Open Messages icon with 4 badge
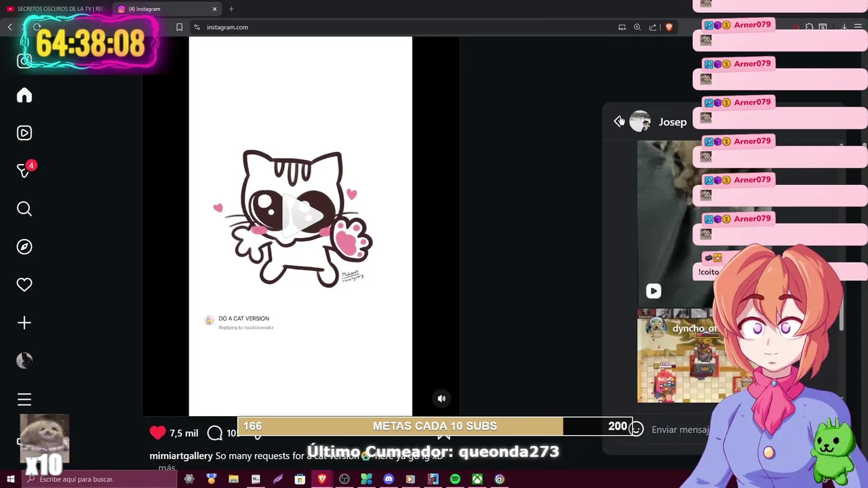The height and width of the screenshot is (488, 868). 25,171
